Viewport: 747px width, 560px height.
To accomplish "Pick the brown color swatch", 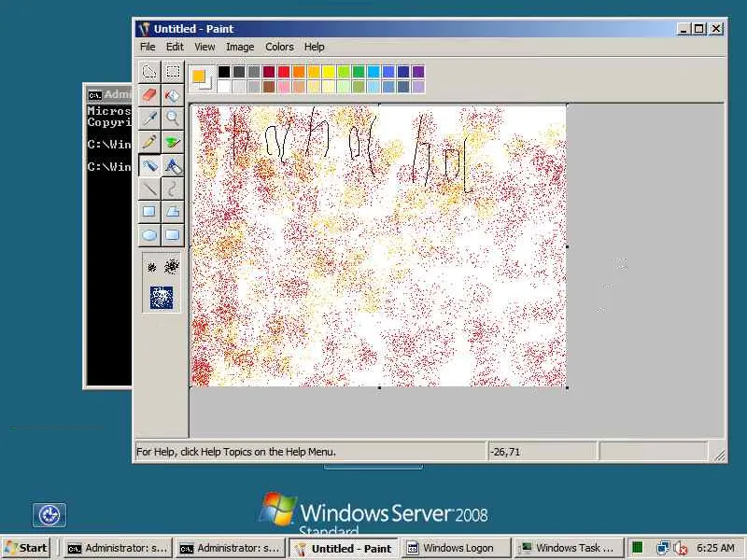I will pos(269,86).
